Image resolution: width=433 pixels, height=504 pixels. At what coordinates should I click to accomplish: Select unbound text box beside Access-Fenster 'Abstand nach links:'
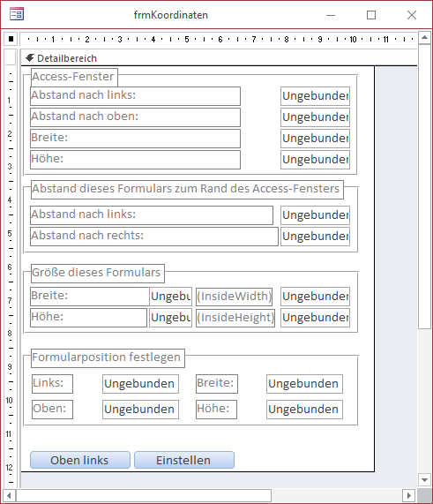point(315,96)
